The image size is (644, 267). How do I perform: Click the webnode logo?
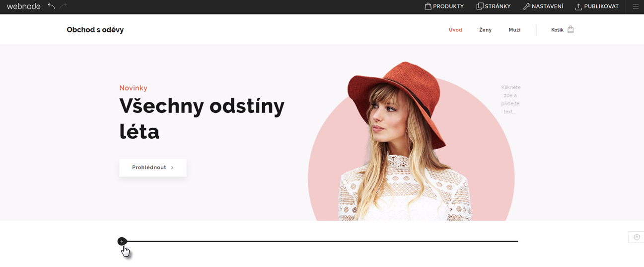coord(23,6)
